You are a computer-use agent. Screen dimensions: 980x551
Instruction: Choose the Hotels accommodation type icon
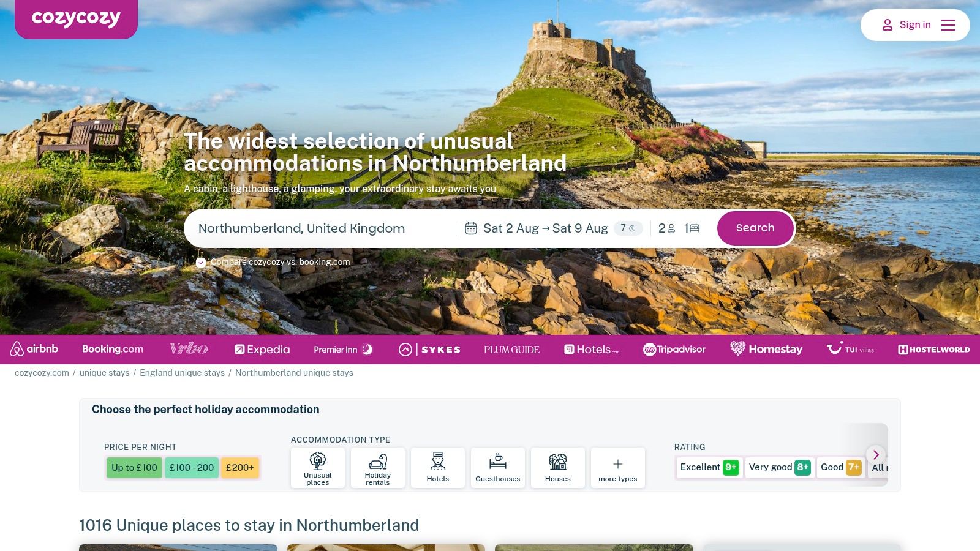tap(438, 461)
